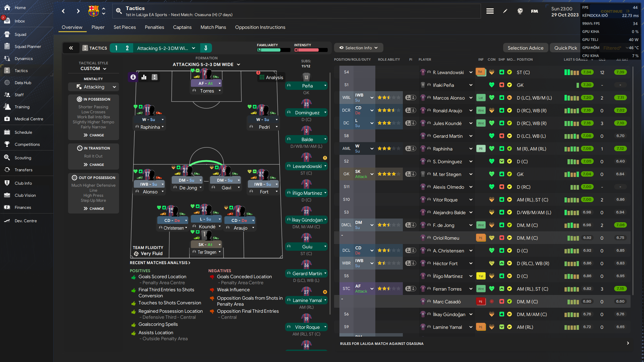
Task: Open the pitch Analysis grid icon
Action: tap(262, 77)
